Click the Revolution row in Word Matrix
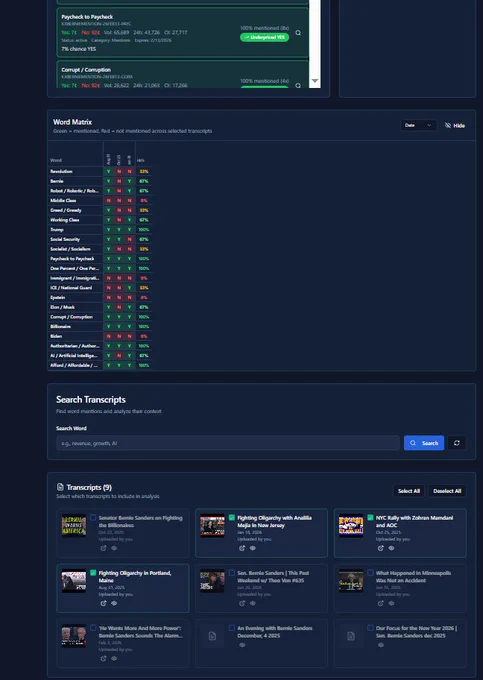 pyautogui.click(x=100, y=171)
